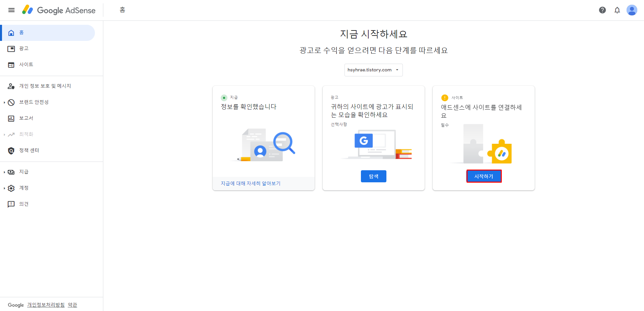This screenshot has width=644, height=311.
Task: Open the notifications bell
Action: click(x=617, y=10)
